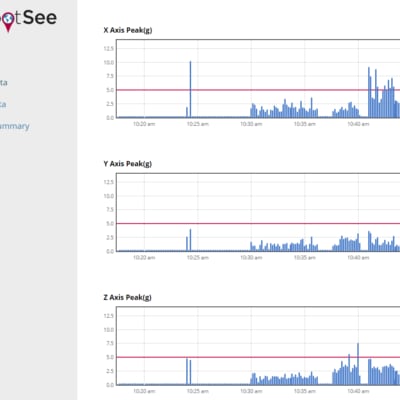Image resolution: width=400 pixels, height=400 pixels.
Task: Open the first 'ta' sidebar link
Action: click(x=3, y=83)
